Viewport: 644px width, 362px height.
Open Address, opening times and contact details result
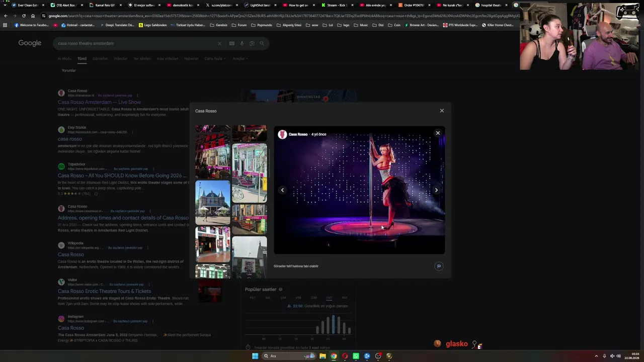click(123, 218)
